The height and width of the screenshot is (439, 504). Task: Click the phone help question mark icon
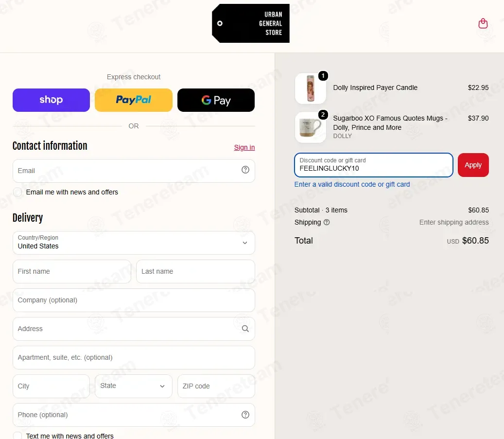click(245, 415)
